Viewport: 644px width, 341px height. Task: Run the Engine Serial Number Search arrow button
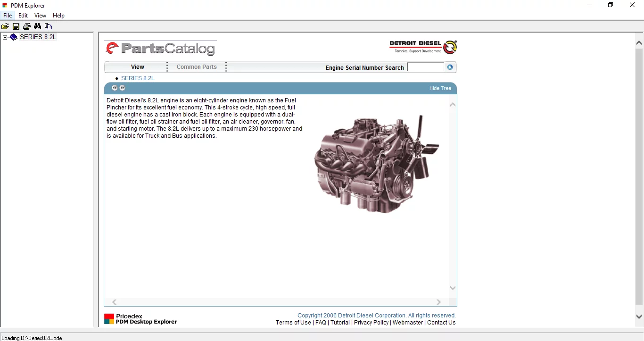point(449,67)
